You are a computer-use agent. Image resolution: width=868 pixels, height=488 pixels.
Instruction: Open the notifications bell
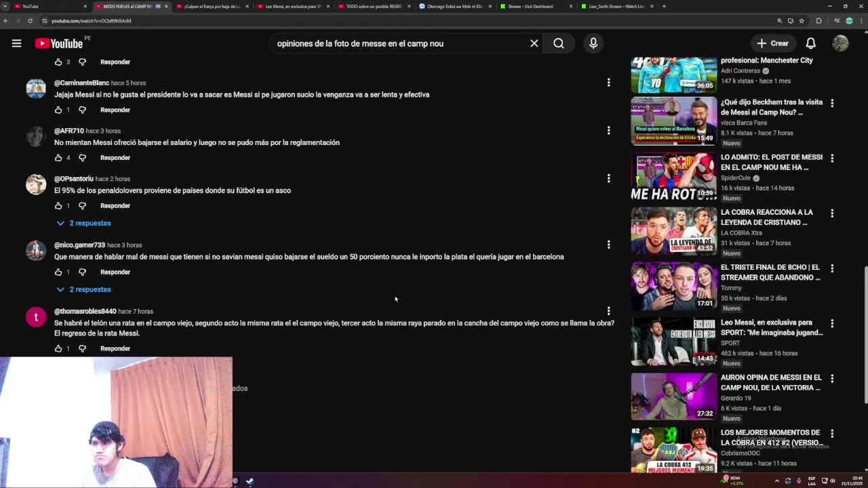tap(810, 43)
